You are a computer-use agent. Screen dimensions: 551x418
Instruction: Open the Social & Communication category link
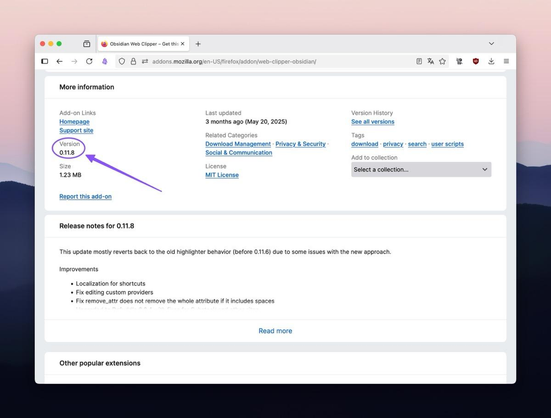pyautogui.click(x=239, y=153)
